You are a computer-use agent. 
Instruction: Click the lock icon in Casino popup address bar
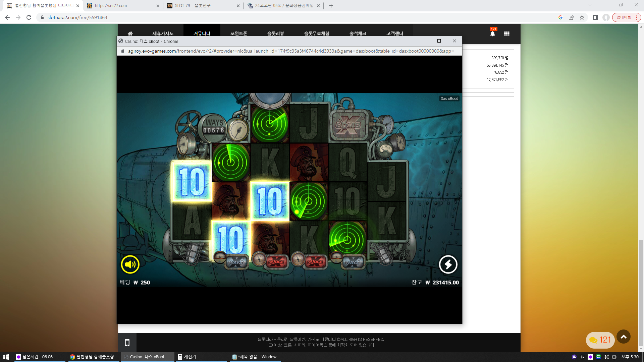123,51
